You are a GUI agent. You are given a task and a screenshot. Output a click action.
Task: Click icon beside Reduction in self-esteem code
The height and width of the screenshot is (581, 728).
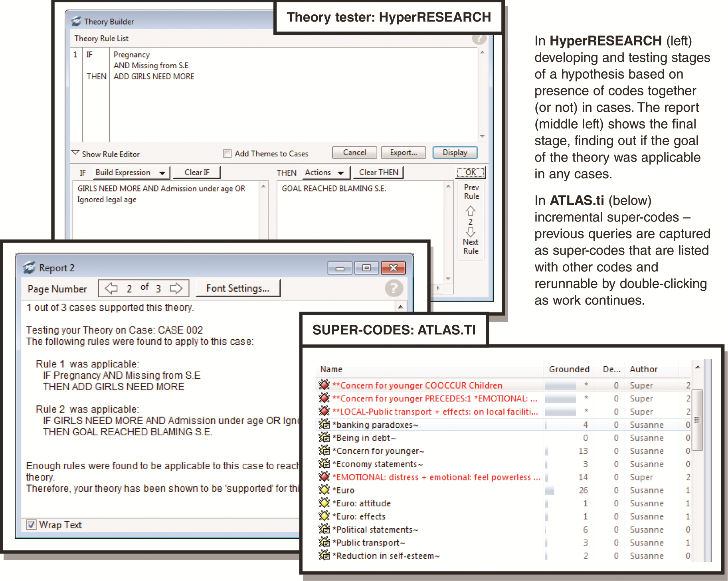click(324, 555)
